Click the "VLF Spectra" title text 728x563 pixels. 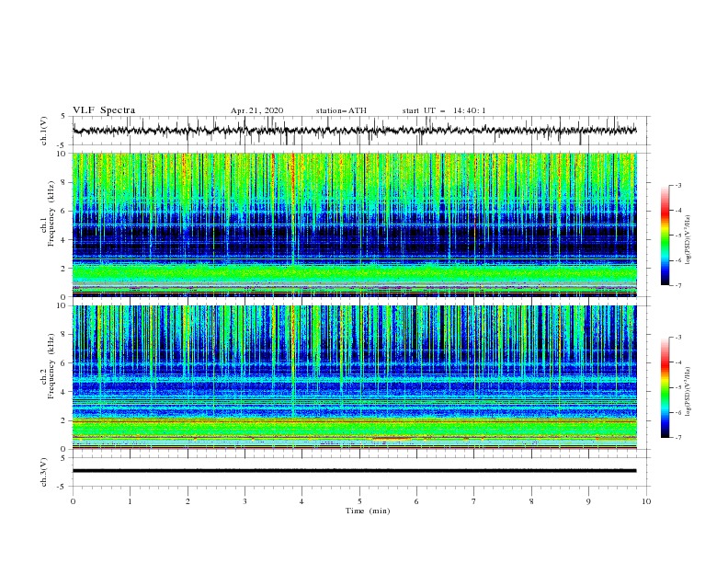(x=104, y=110)
